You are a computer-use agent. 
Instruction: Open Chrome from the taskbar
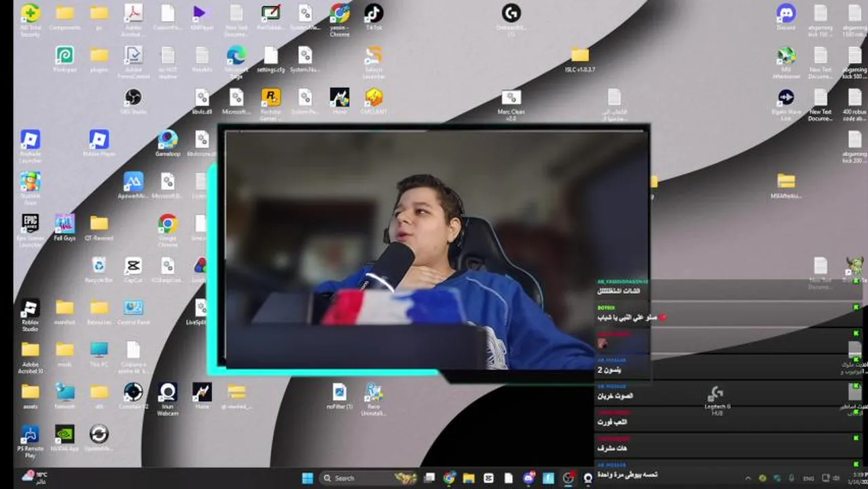pyautogui.click(x=448, y=478)
